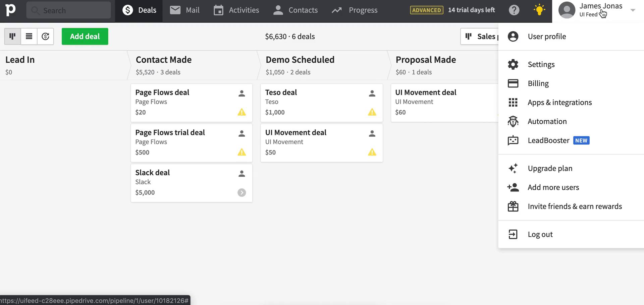
Task: Select Upgrade plan menu item
Action: click(x=571, y=169)
